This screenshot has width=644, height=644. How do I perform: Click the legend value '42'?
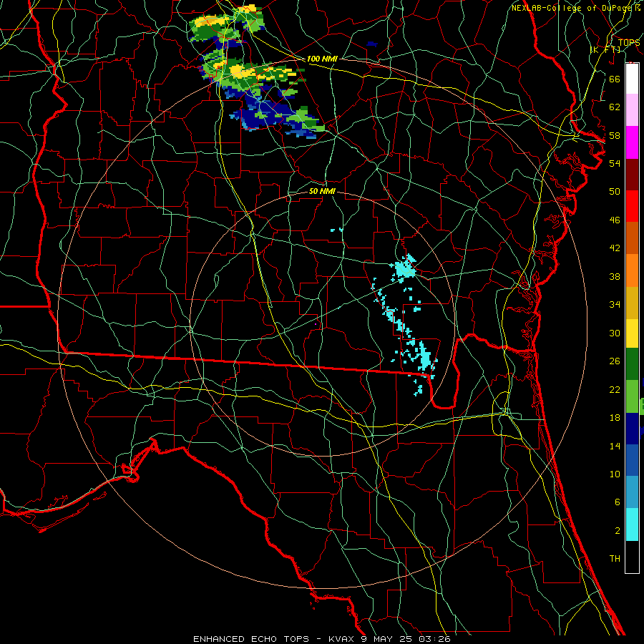615,248
